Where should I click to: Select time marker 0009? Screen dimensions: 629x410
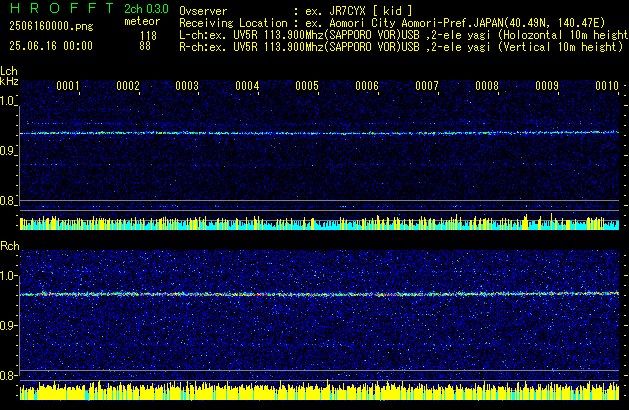click(x=547, y=86)
